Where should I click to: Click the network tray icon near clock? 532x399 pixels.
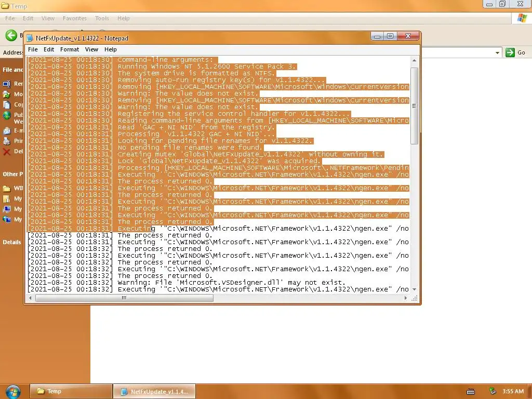click(493, 392)
